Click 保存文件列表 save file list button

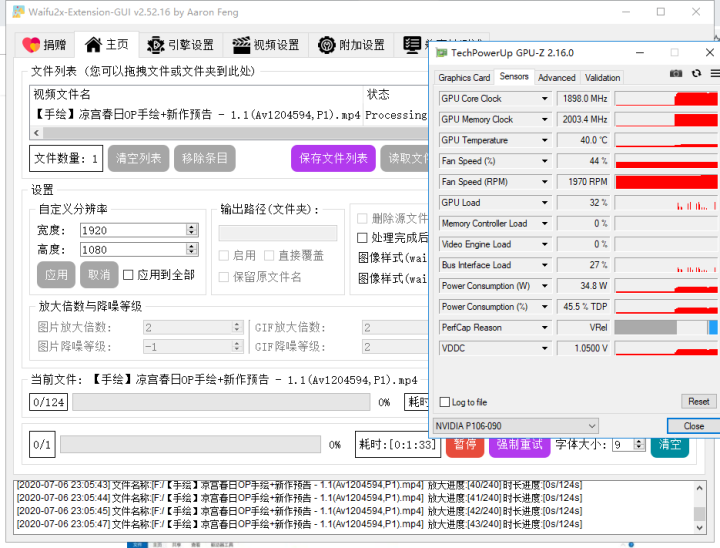tap(333, 158)
